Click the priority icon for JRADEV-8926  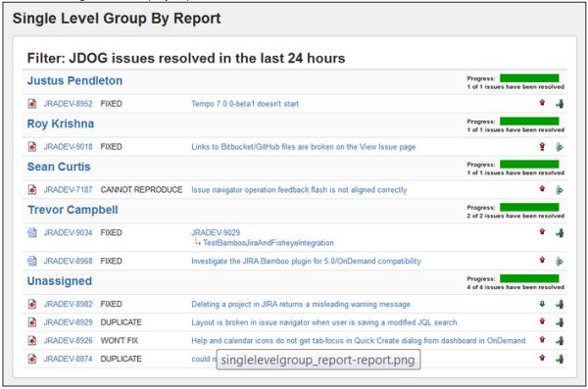click(542, 339)
